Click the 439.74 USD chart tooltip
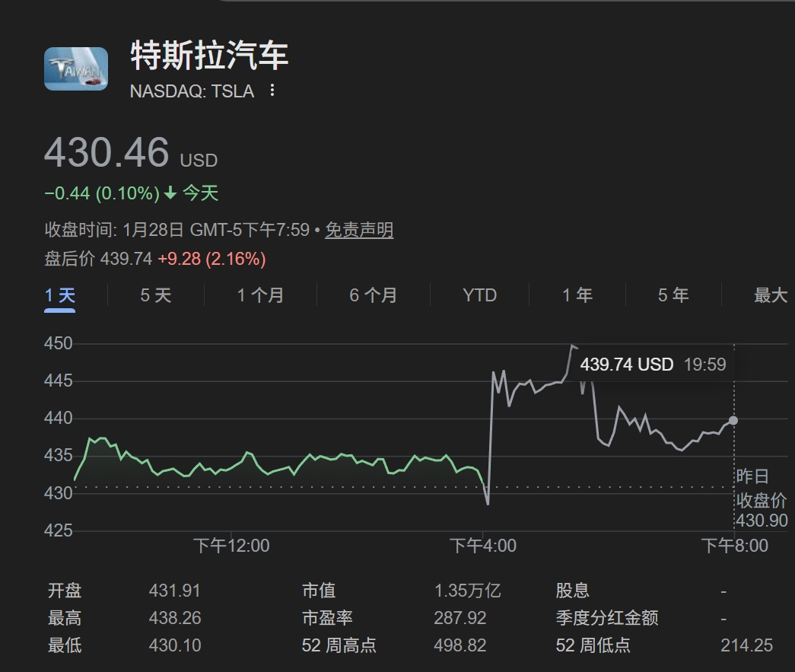The width and height of the screenshot is (795, 672). (653, 365)
